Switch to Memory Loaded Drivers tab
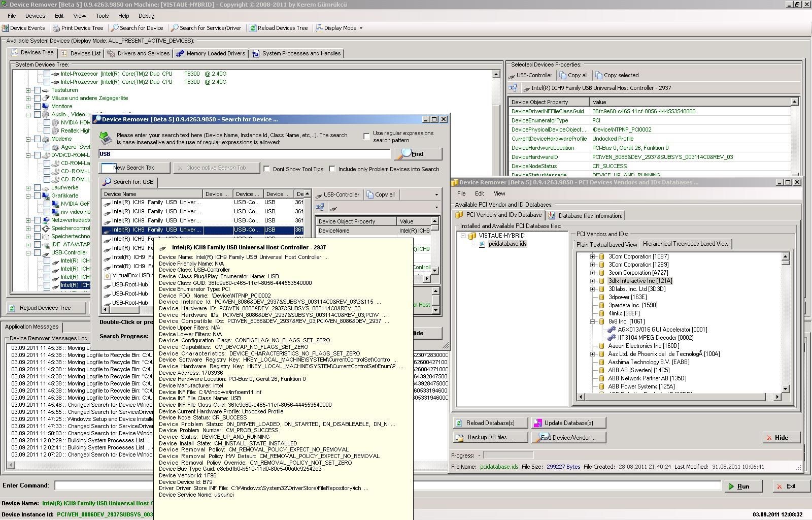 point(211,53)
